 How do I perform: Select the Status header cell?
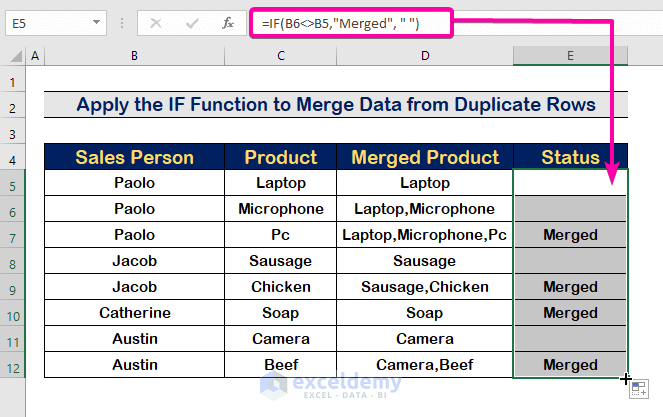click(570, 157)
